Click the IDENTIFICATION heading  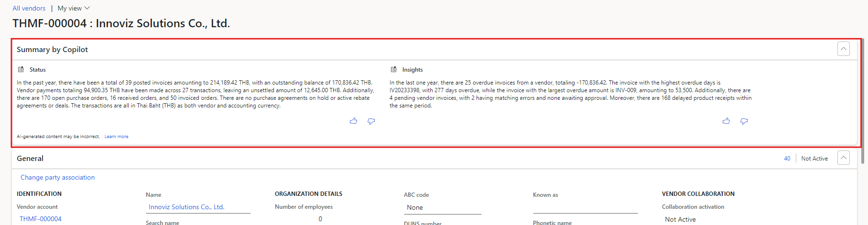click(x=39, y=194)
